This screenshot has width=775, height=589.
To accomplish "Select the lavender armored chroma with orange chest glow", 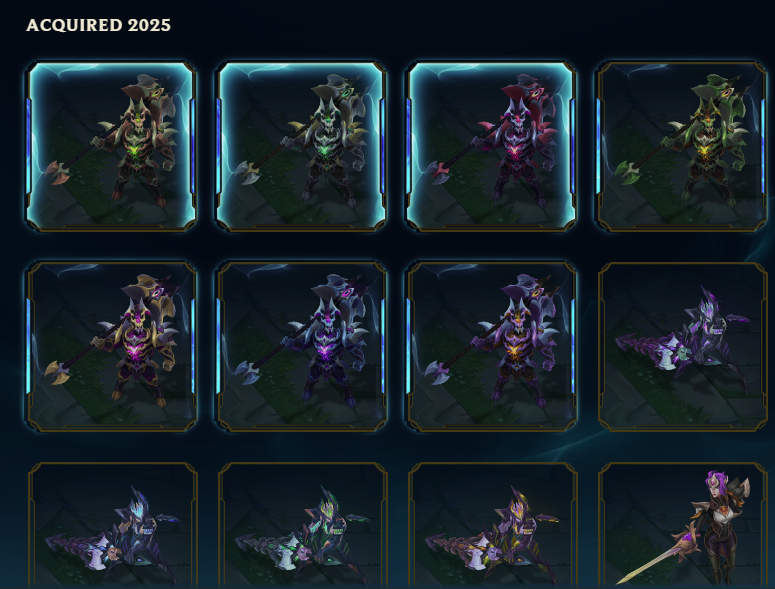I will click(x=491, y=347).
